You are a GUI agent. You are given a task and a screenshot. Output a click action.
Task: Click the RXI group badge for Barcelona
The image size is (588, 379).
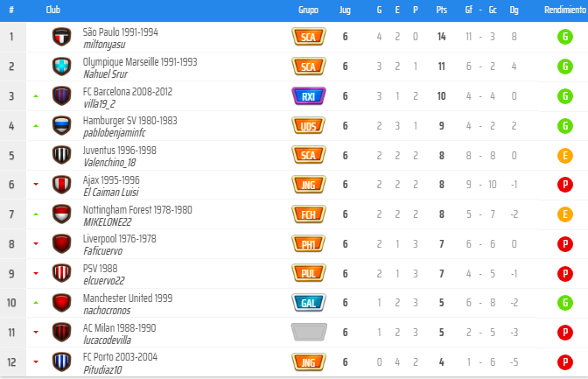(308, 96)
